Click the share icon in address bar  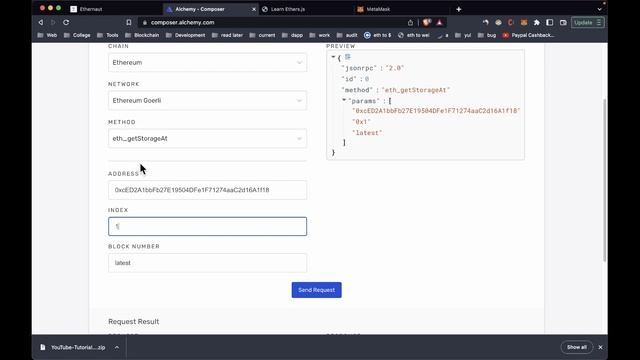[x=410, y=22]
